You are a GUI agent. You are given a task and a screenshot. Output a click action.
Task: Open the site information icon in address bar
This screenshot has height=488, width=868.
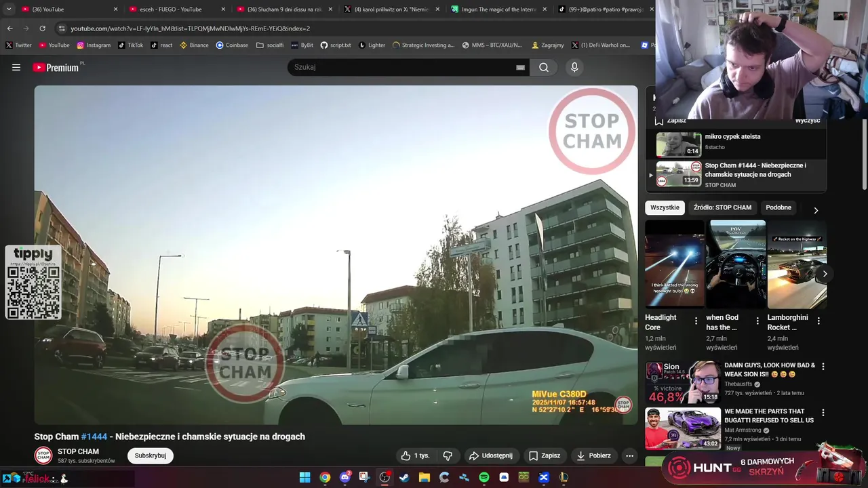62,28
